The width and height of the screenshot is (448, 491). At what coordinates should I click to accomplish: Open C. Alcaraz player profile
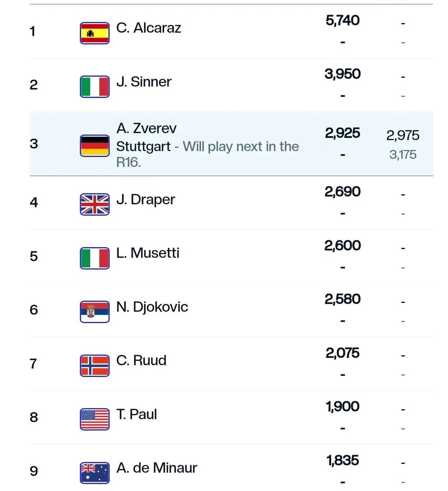pyautogui.click(x=149, y=28)
